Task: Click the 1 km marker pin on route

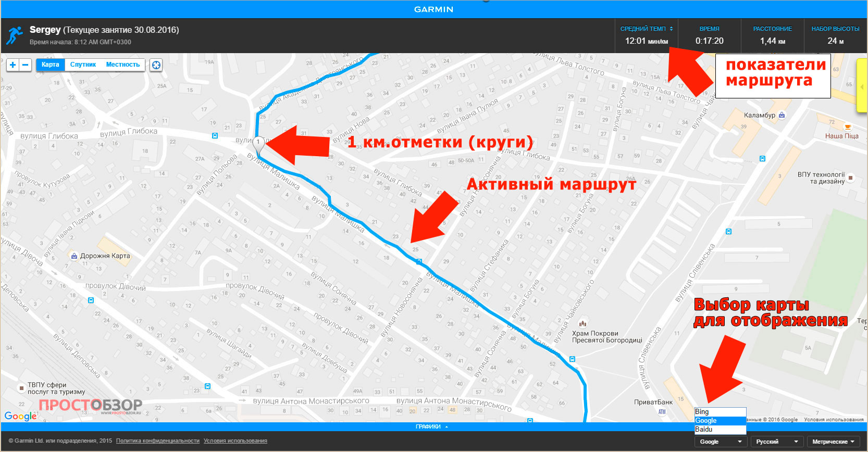Action: (x=258, y=143)
